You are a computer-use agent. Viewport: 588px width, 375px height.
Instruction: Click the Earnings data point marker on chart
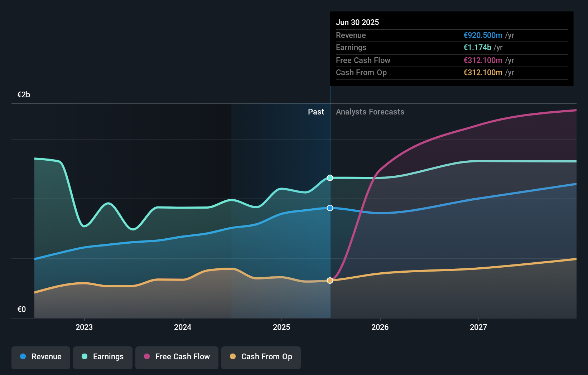(x=330, y=178)
